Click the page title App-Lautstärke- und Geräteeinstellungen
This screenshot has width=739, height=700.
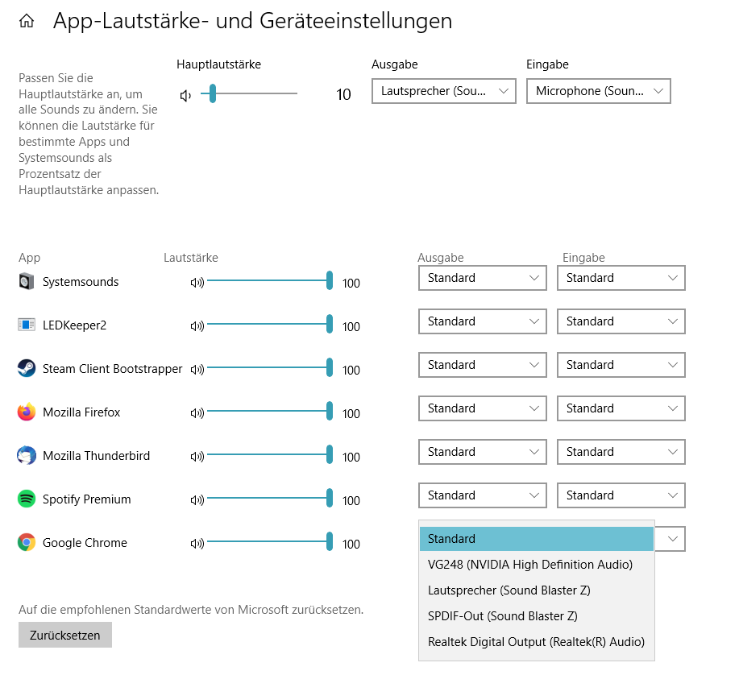tap(252, 21)
